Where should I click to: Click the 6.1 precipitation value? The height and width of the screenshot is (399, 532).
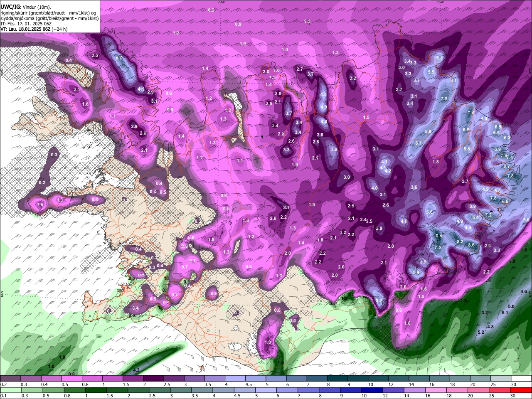419,143
